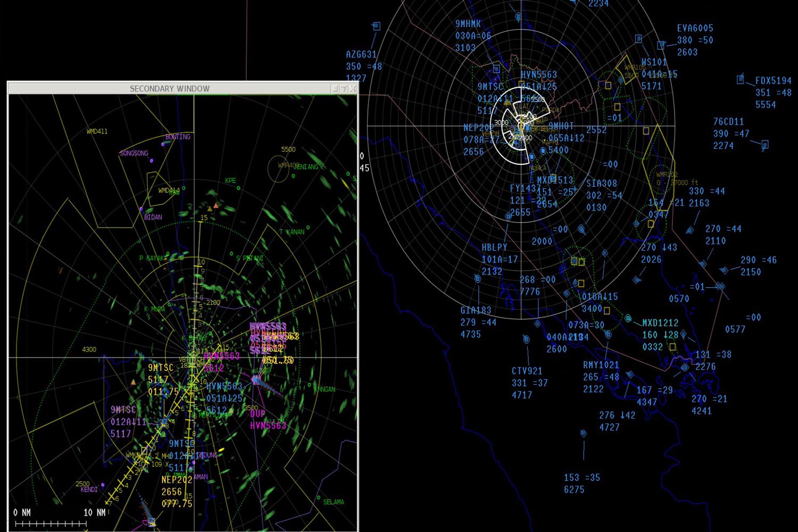The height and width of the screenshot is (532, 798).
Task: Click squawk code 4735 under GIA183
Action: coord(470,334)
